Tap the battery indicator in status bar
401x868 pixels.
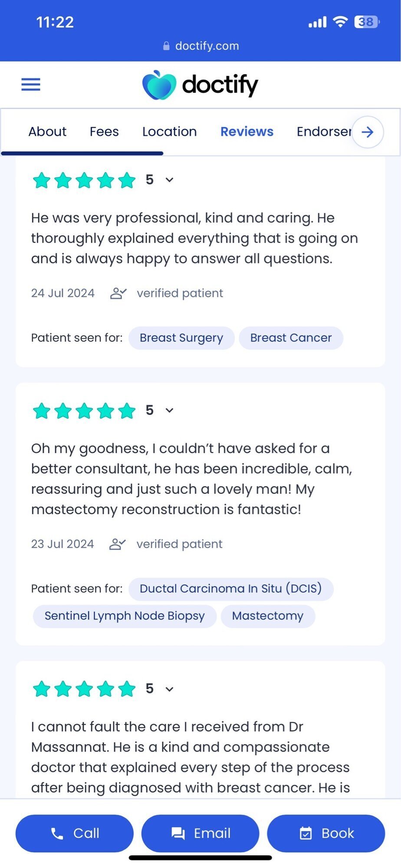[367, 22]
